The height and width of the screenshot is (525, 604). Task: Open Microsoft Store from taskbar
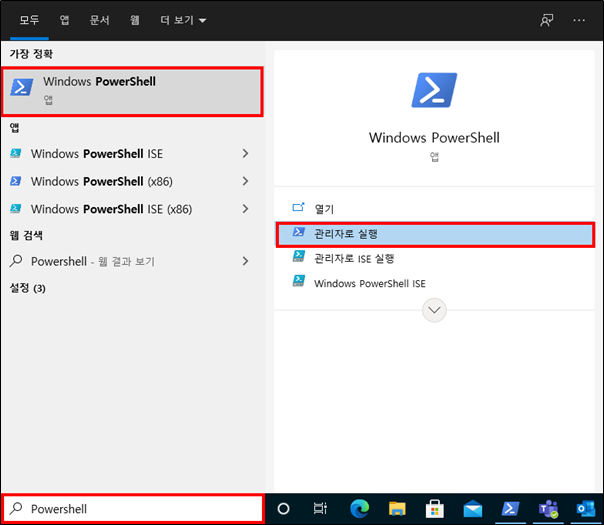tap(435, 509)
